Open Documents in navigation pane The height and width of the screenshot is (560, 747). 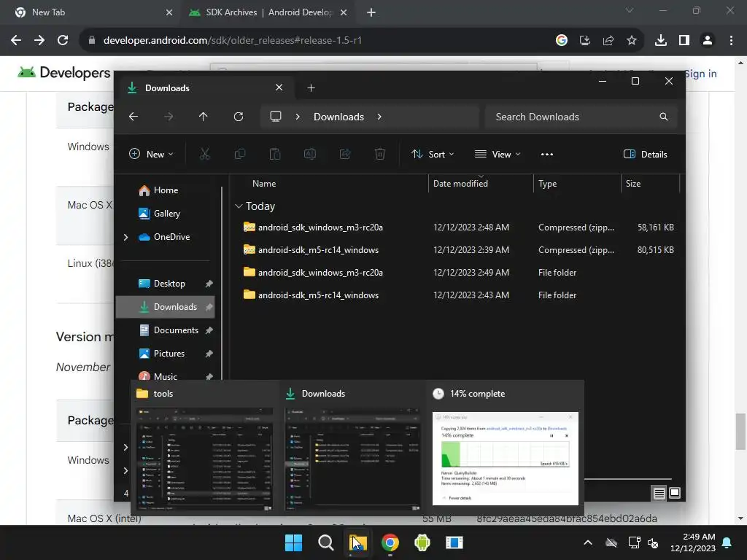pos(166,330)
